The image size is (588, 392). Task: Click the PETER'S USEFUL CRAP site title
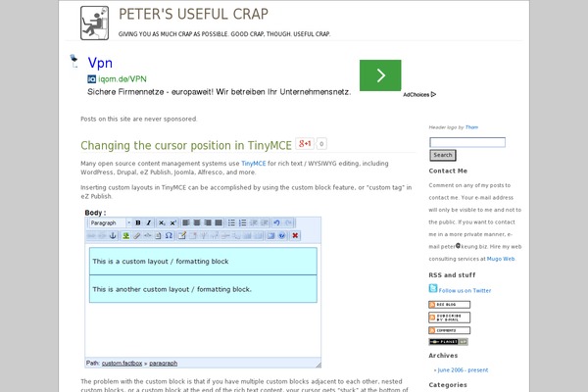pyautogui.click(x=193, y=15)
